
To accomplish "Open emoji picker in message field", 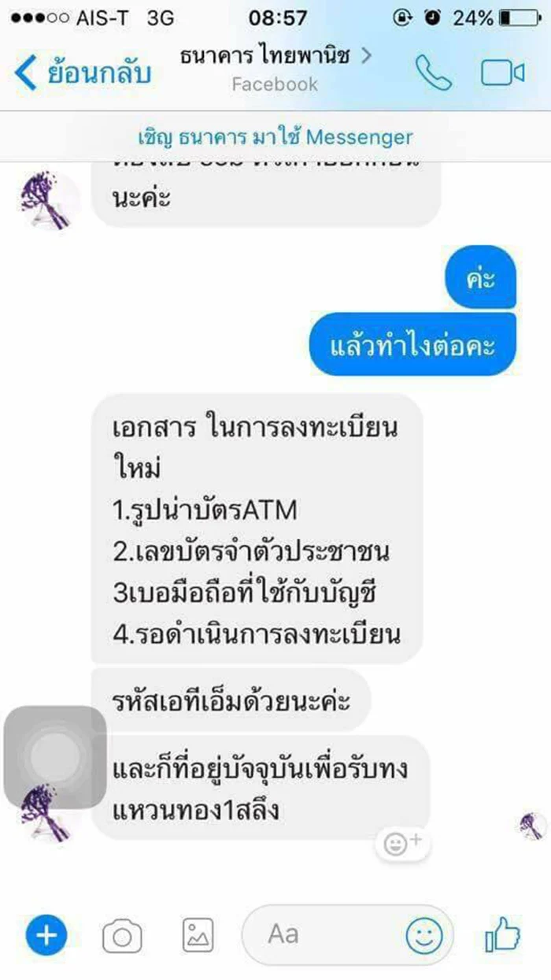I will (424, 936).
